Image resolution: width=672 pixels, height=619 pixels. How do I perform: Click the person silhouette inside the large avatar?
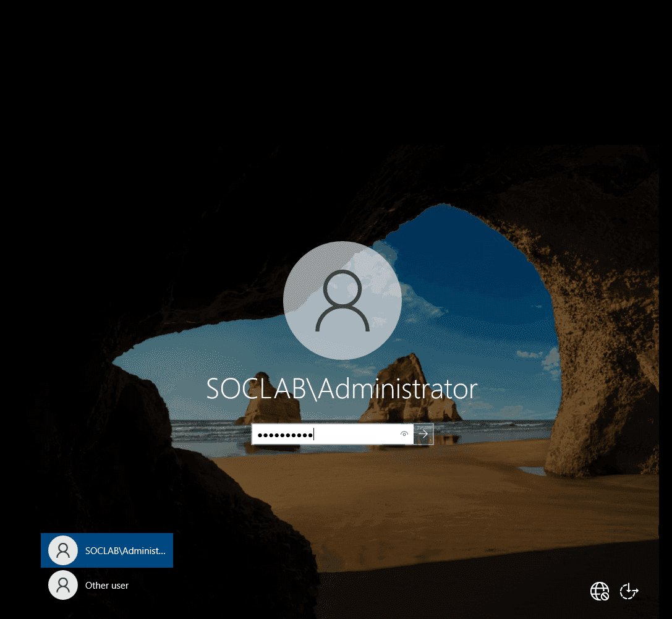(x=342, y=301)
